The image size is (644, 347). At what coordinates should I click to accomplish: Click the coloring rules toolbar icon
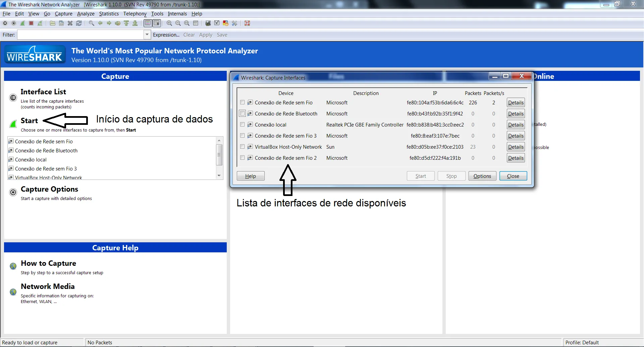[x=226, y=23]
